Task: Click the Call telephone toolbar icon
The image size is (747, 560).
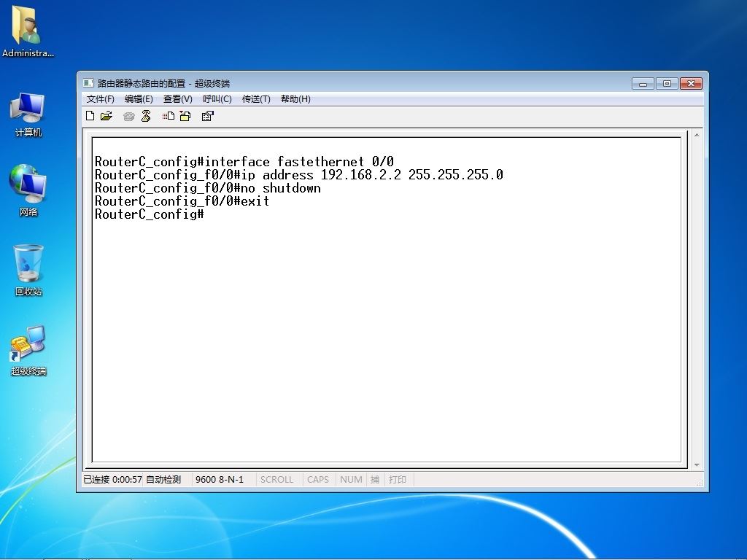Action: (x=128, y=116)
